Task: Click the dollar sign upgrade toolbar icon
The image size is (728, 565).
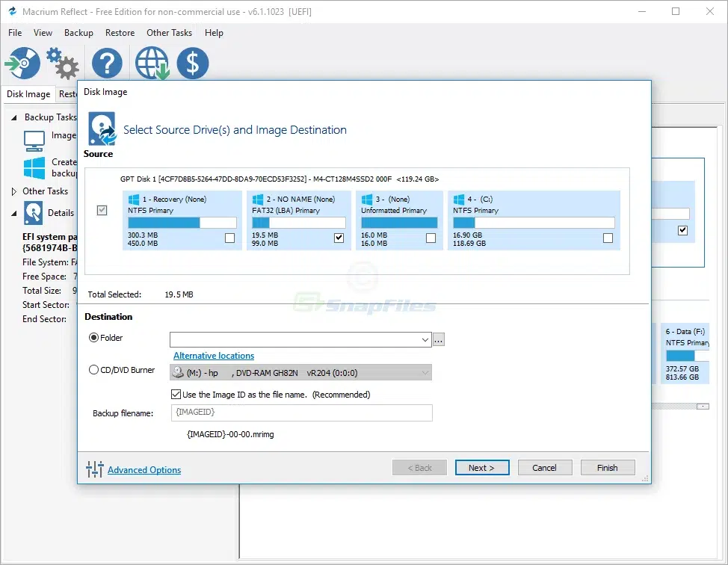Action: pyautogui.click(x=192, y=64)
